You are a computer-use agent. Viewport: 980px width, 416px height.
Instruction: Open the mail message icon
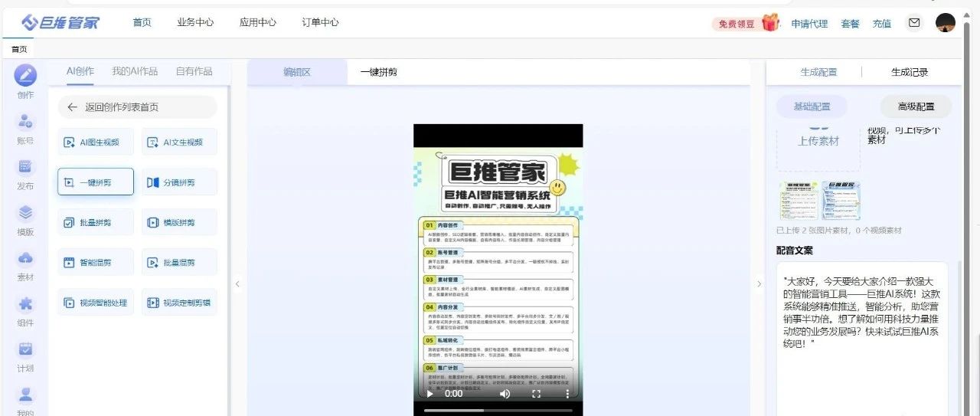pyautogui.click(x=913, y=23)
